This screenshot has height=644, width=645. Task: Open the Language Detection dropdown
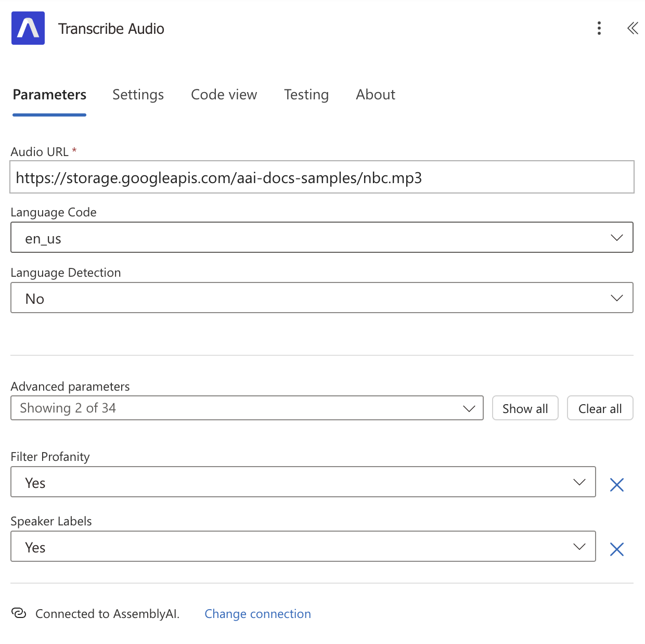[617, 298]
